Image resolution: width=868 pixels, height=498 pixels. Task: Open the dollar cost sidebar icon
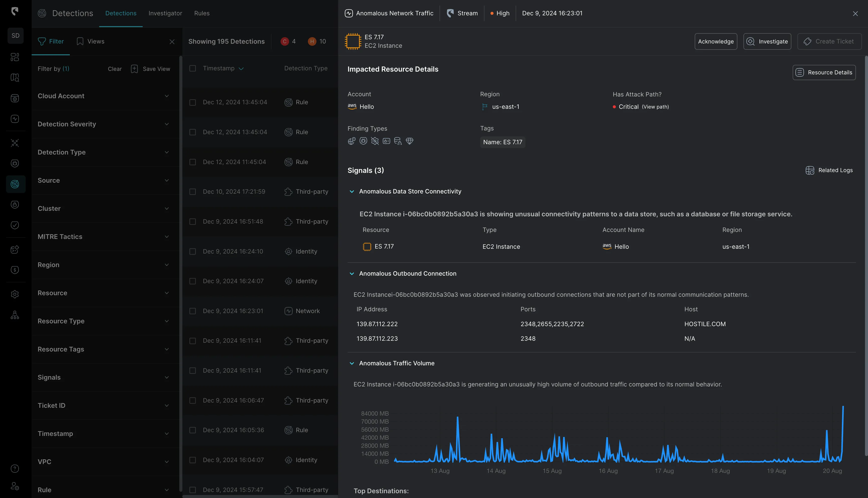pos(15,270)
